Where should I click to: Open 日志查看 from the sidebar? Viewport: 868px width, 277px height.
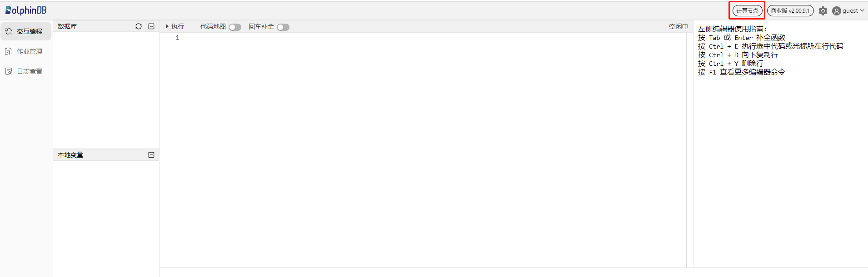(x=30, y=71)
